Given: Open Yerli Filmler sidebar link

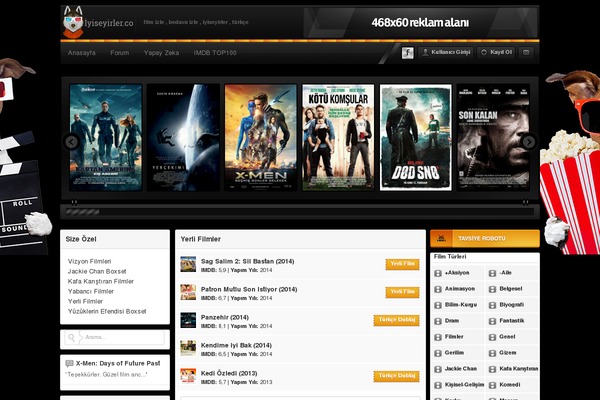Looking at the screenshot, I should [85, 301].
